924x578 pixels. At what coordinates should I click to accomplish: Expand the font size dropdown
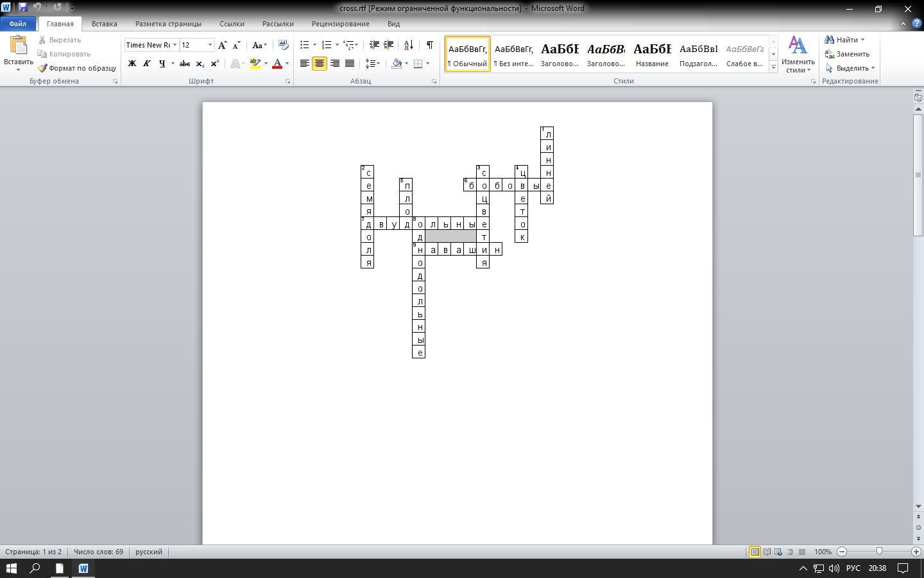210,45
